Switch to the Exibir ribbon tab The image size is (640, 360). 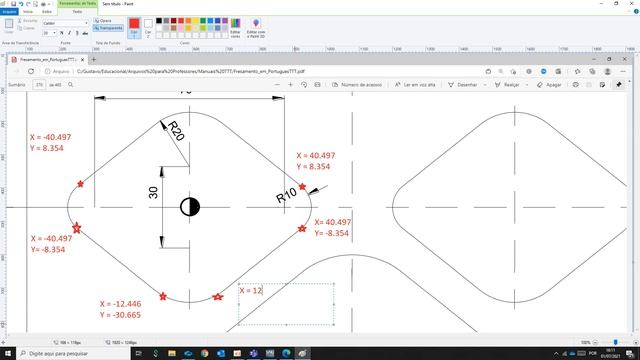[x=47, y=11]
